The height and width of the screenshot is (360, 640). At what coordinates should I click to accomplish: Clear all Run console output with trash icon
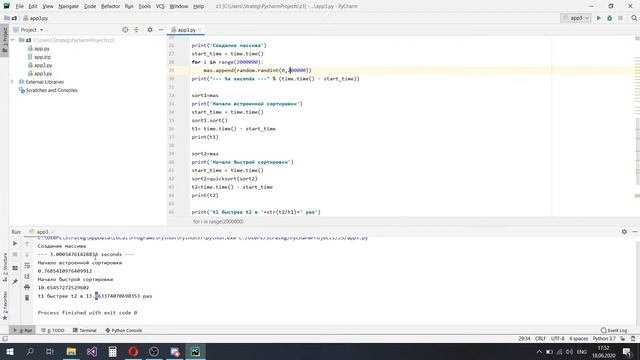point(27,298)
